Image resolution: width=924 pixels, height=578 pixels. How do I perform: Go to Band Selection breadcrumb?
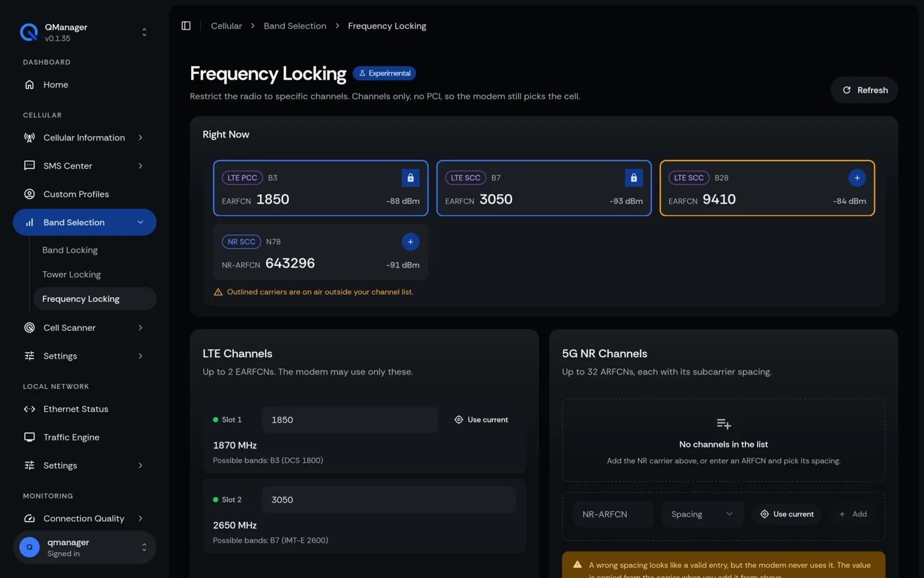point(295,26)
